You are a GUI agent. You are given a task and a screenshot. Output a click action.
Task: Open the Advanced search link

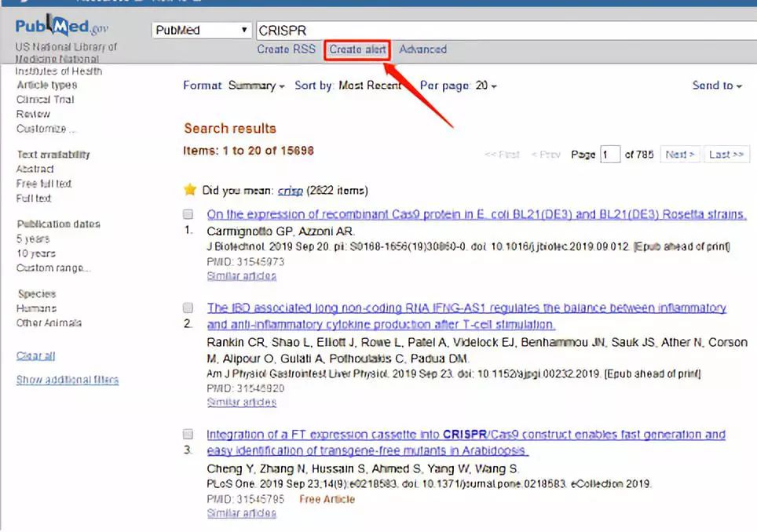point(422,49)
